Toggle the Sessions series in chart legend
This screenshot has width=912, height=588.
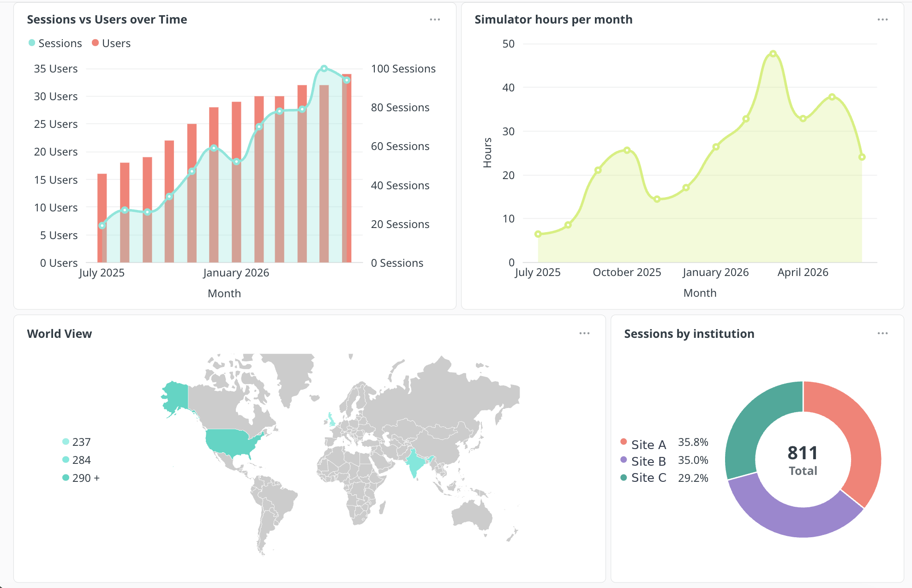tap(55, 43)
